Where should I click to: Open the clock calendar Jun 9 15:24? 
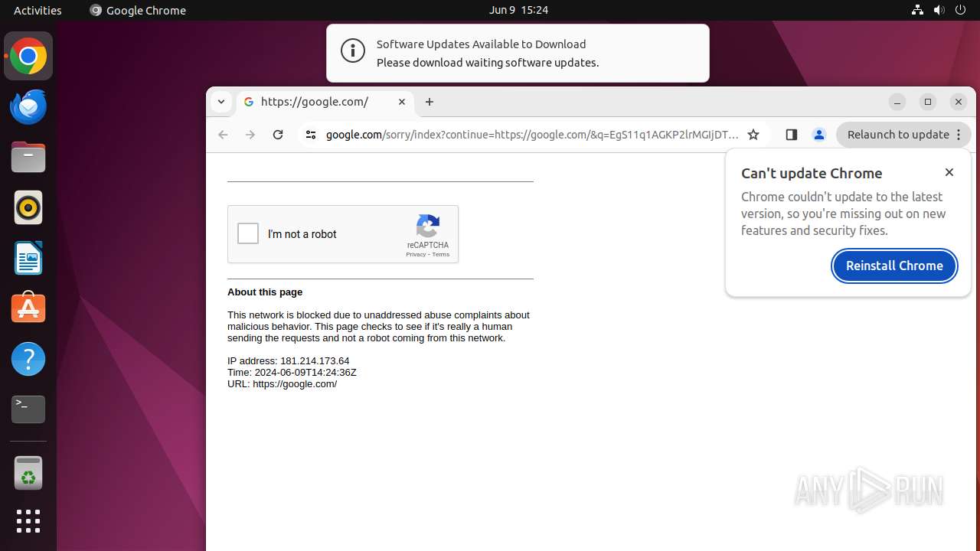click(x=518, y=10)
